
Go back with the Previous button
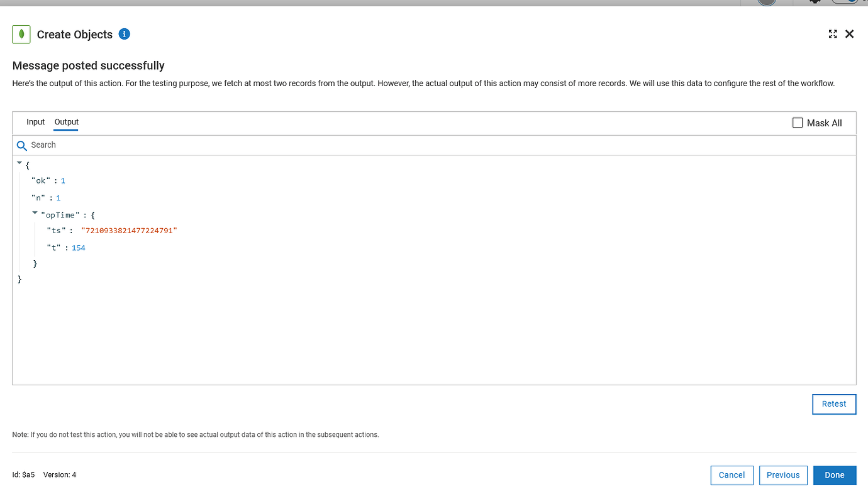[783, 475]
